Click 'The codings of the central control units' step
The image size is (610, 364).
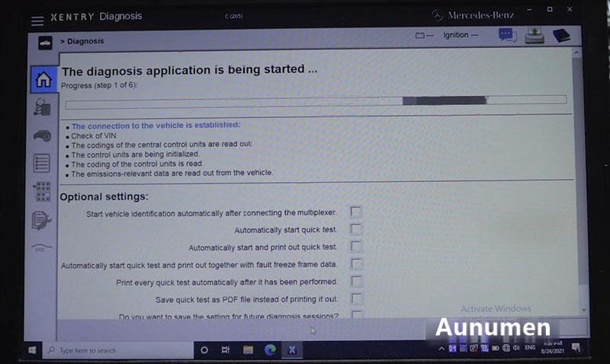click(162, 145)
